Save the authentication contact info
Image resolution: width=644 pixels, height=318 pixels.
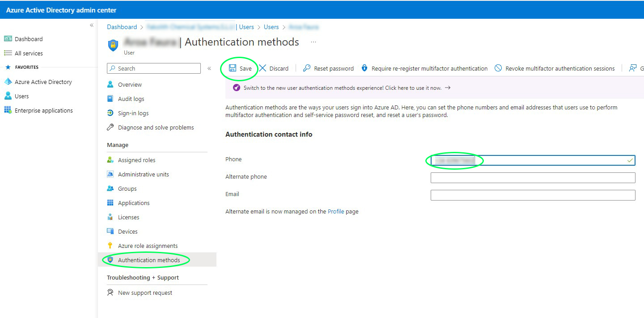pos(240,68)
